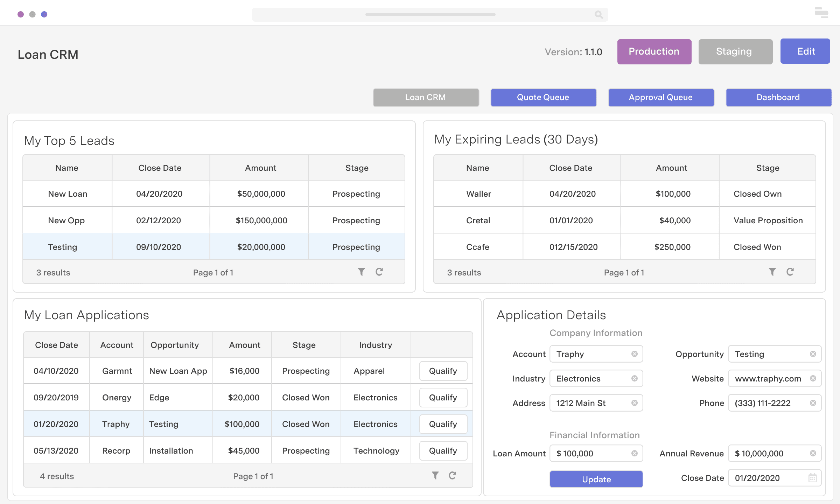Open the Dashboard tab
The width and height of the screenshot is (840, 504).
(x=778, y=97)
